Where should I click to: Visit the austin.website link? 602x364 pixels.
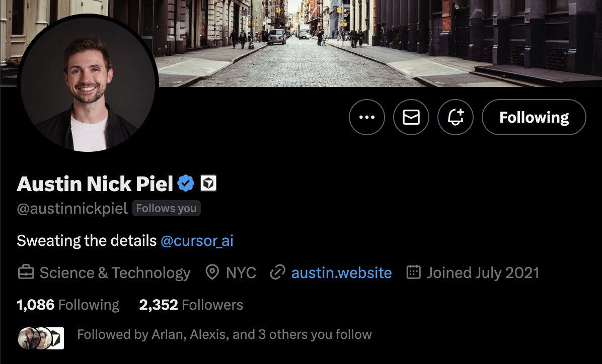point(341,272)
